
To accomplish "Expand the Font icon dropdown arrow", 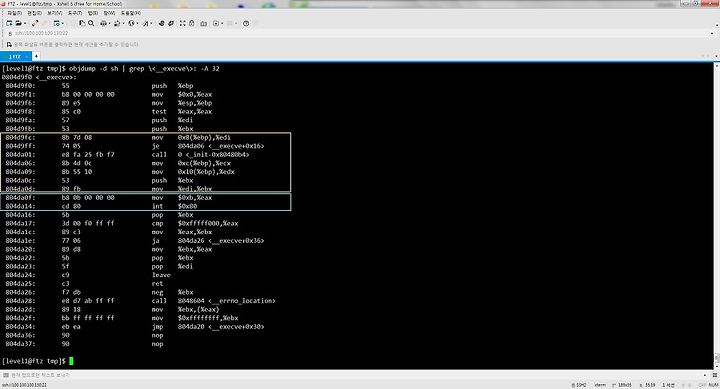I will (152, 23).
